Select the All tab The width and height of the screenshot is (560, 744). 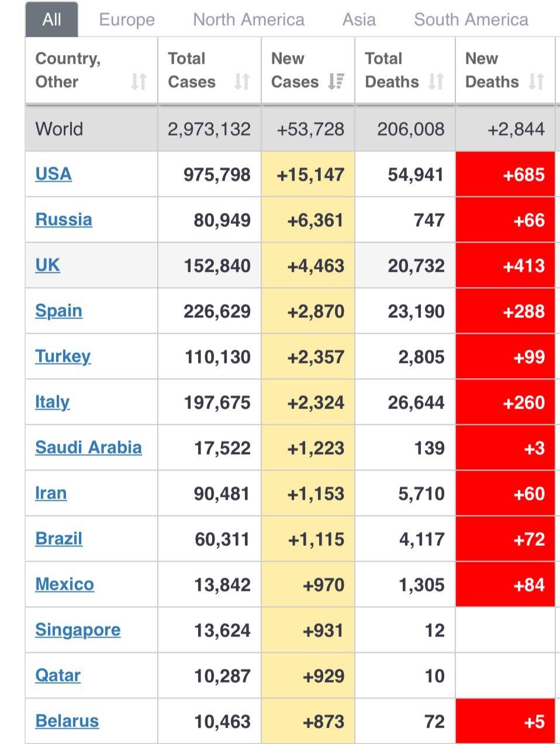[x=51, y=20]
